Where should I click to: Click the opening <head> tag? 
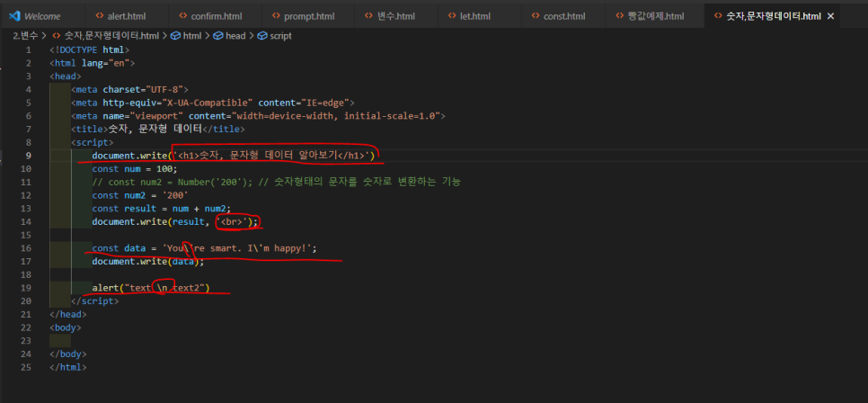(66, 76)
